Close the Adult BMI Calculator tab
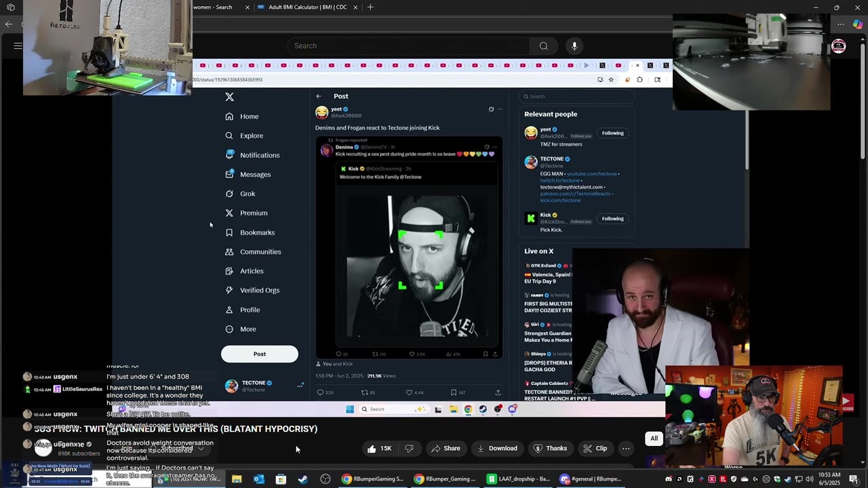 pos(355,7)
